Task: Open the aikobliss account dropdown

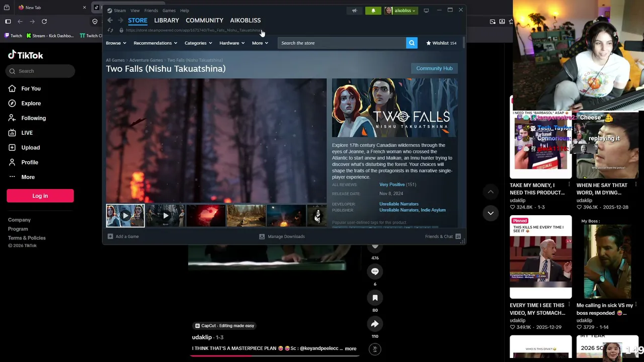Action: point(400,10)
